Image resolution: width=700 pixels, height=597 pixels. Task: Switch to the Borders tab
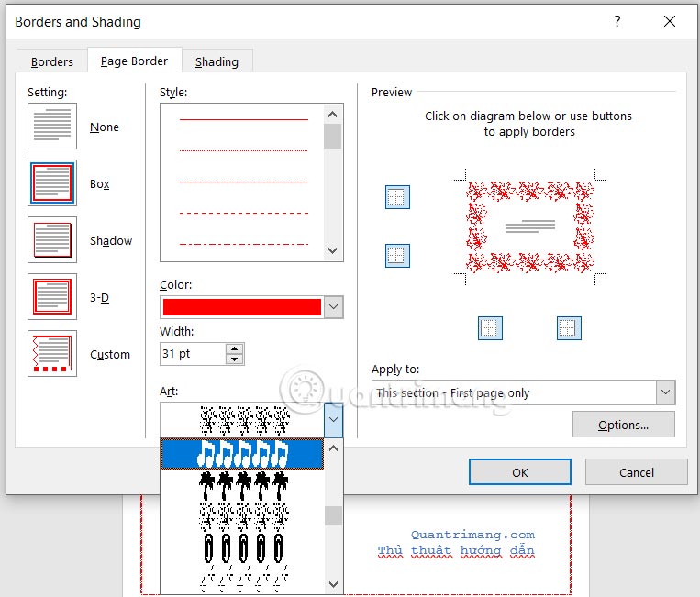coord(52,61)
